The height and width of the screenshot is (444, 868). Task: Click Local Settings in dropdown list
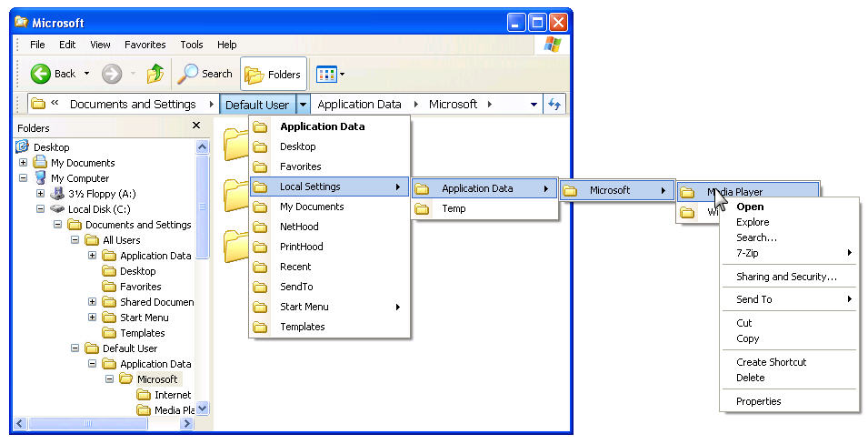pyautogui.click(x=329, y=187)
